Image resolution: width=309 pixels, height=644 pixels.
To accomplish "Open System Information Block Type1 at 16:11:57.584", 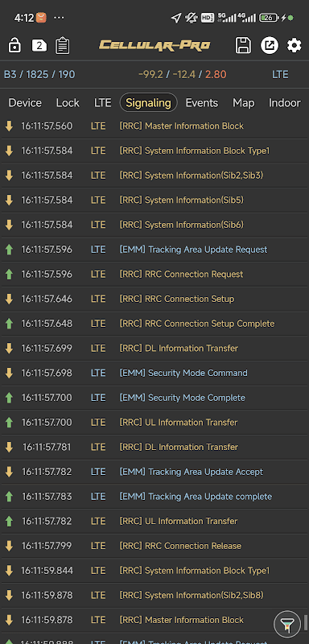I will [154, 151].
